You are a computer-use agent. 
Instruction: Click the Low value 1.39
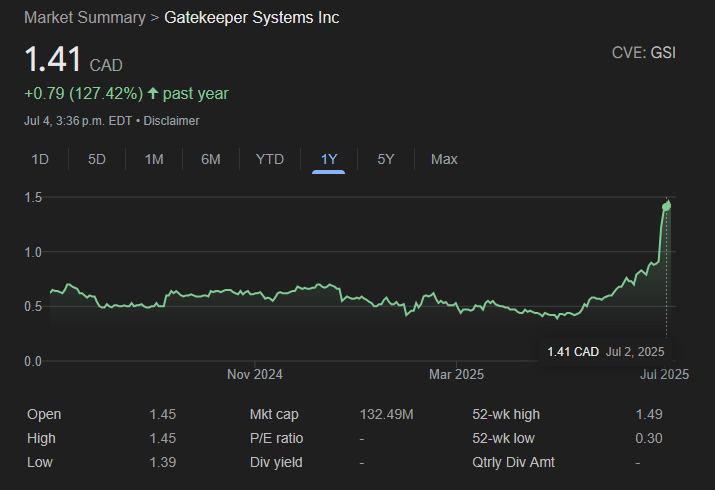[163, 462]
